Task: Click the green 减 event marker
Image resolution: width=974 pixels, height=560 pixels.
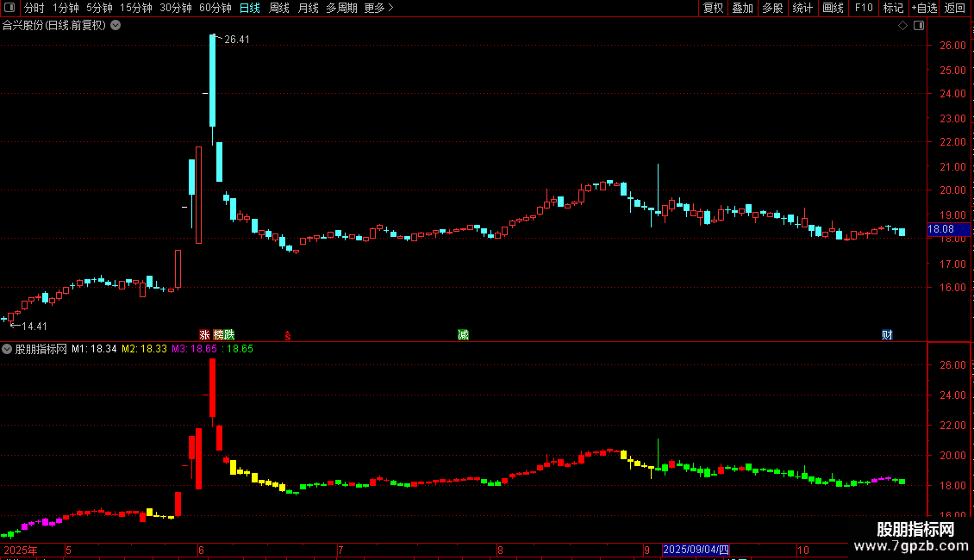Action: coord(464,335)
